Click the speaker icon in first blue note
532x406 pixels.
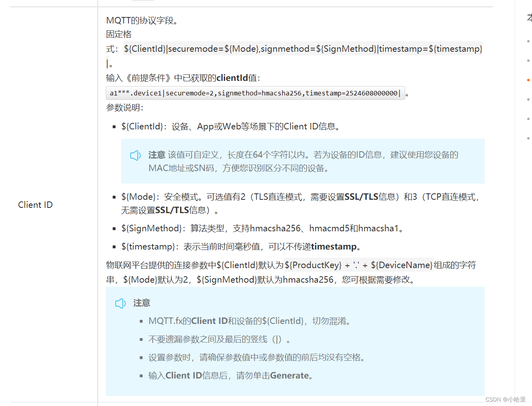click(x=135, y=155)
